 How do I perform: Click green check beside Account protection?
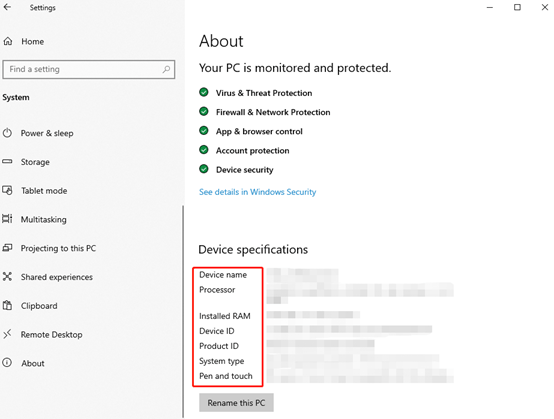tap(204, 150)
